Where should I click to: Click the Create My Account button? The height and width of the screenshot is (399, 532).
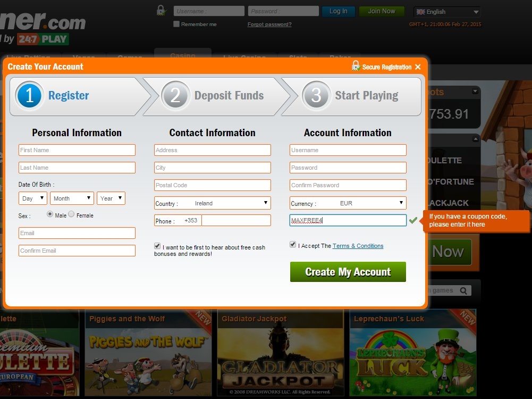[x=348, y=272]
